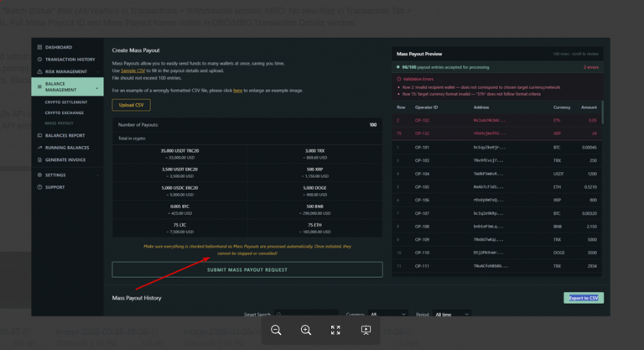This screenshot has height=350, width=644.
Task: Select Crypto Exchange submenu item
Action: [65, 112]
